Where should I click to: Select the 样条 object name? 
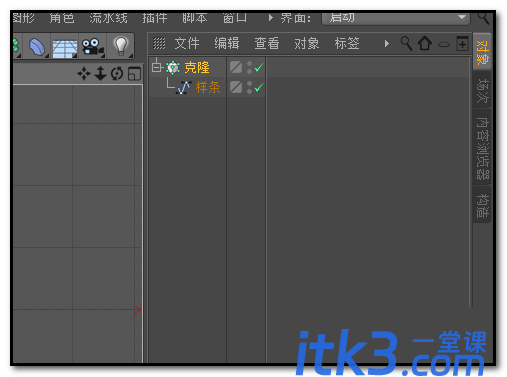208,88
